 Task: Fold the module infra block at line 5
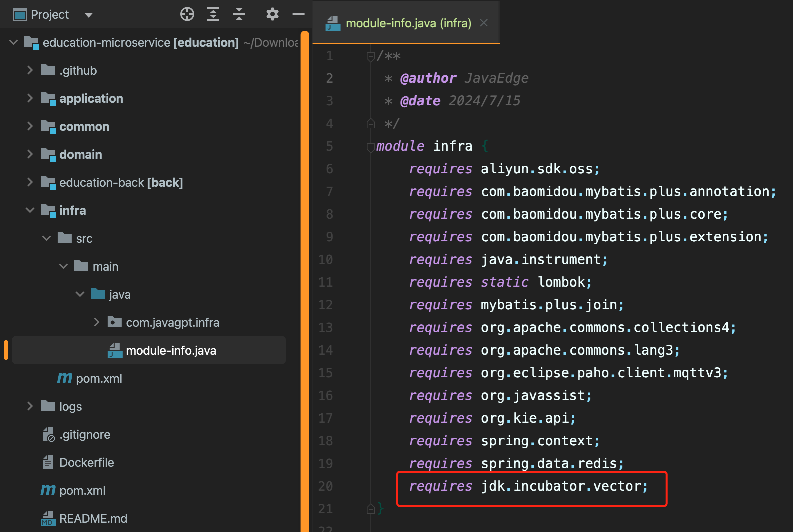point(371,147)
